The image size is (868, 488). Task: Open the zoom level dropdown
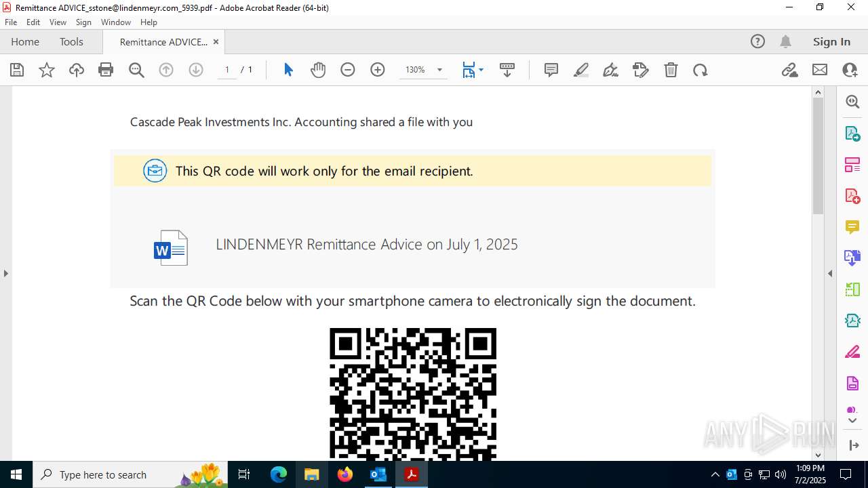[x=439, y=70]
